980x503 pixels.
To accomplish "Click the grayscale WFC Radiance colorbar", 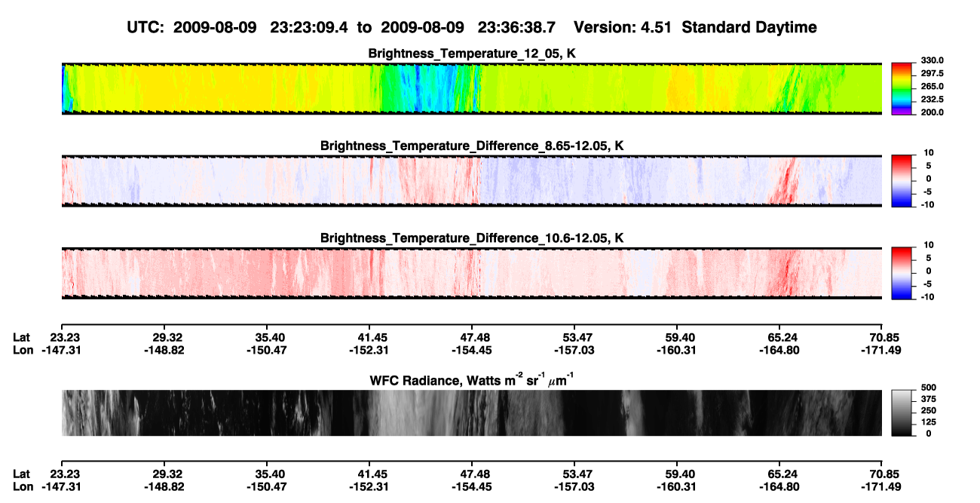I will click(x=902, y=413).
